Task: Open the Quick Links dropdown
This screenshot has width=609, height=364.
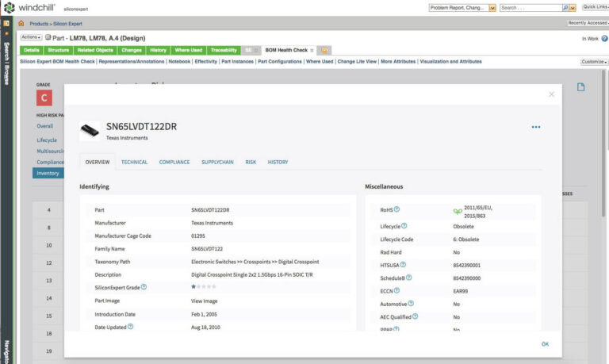Action: click(x=596, y=7)
